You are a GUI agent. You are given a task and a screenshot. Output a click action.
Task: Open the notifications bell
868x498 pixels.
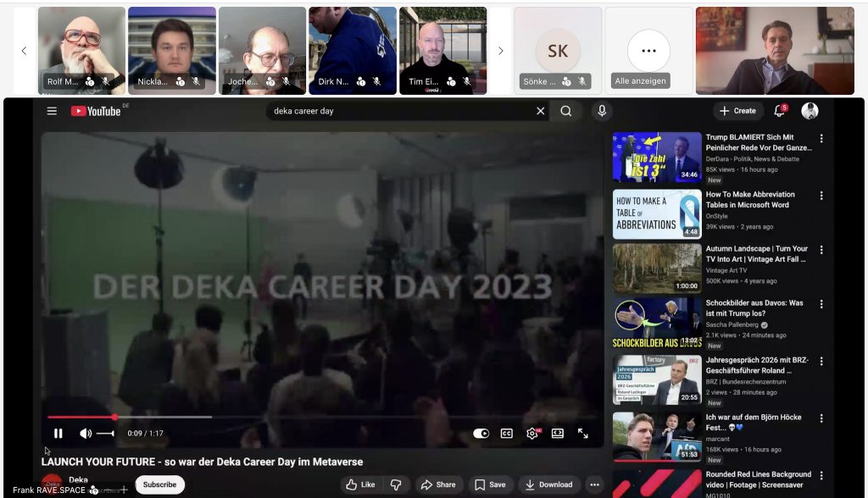click(x=780, y=111)
